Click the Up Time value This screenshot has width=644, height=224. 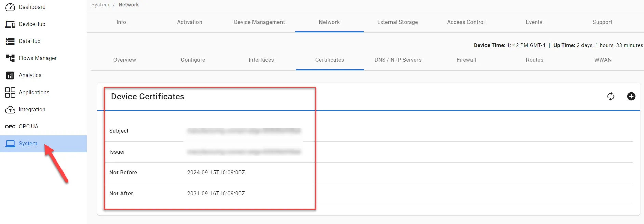coord(610,45)
